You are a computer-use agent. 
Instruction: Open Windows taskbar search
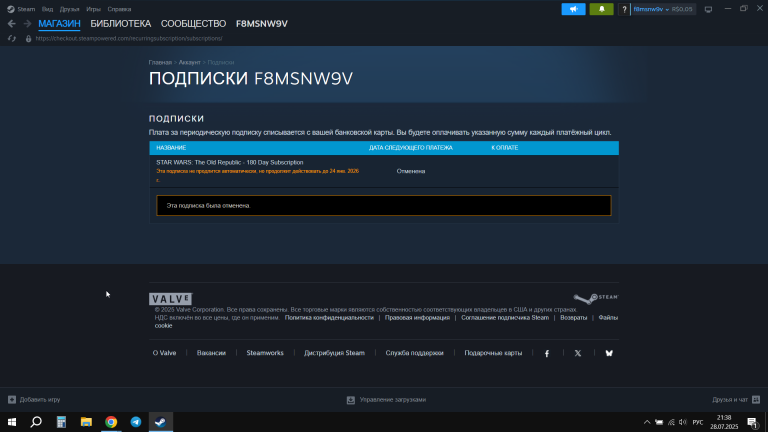(x=36, y=422)
